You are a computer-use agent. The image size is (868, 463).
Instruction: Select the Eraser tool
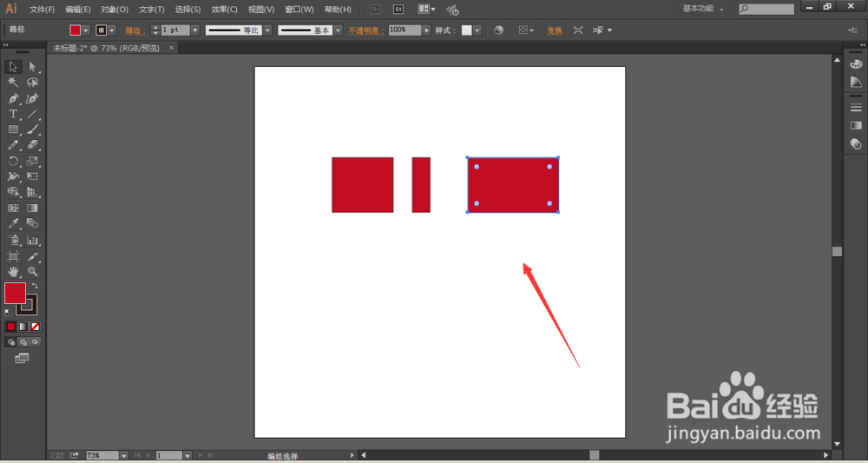[x=33, y=145]
